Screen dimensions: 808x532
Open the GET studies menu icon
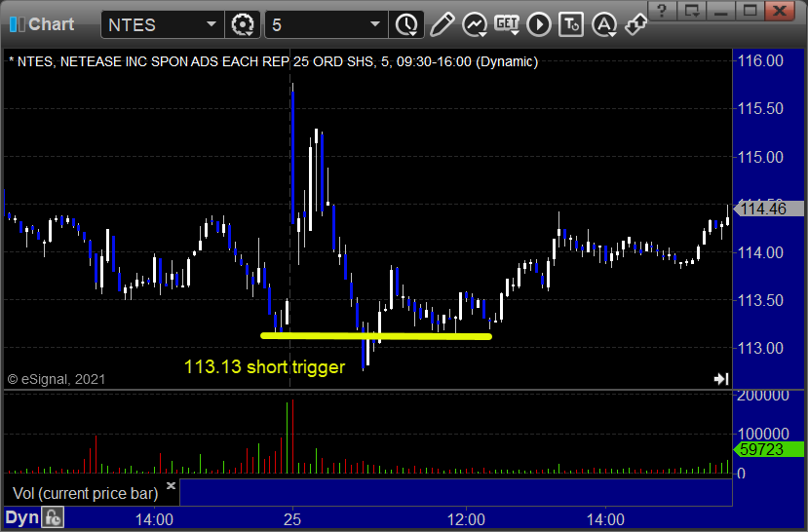[507, 24]
